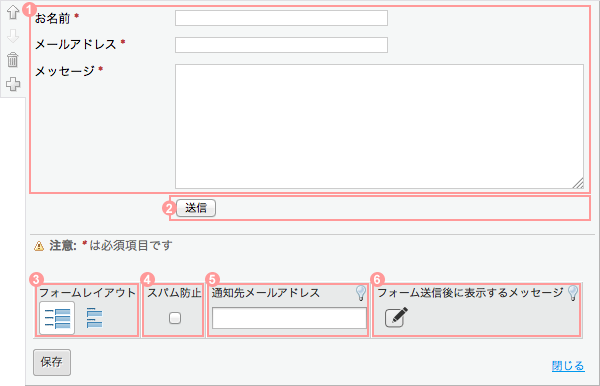Click the メッセージ textarea resize handle

pyautogui.click(x=578, y=183)
